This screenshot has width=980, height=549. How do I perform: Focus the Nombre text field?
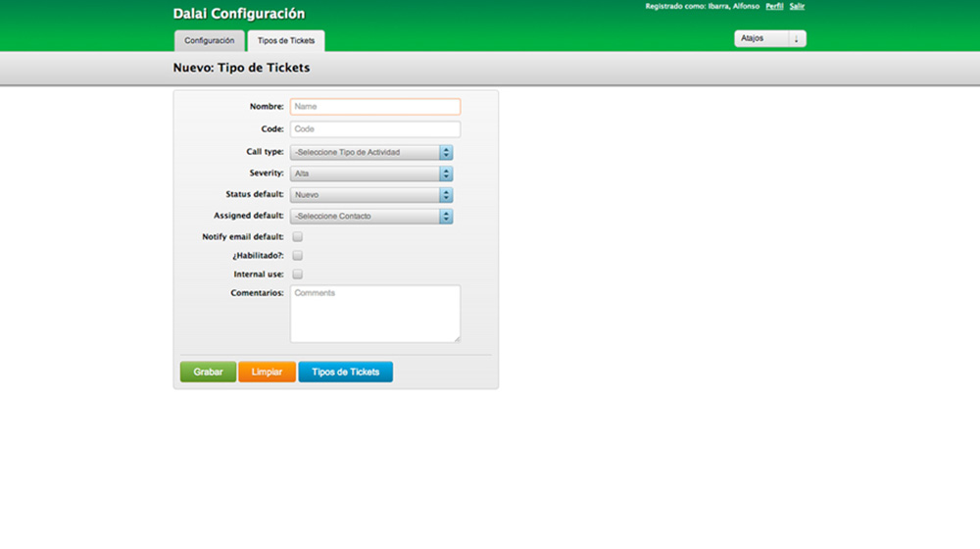pos(374,107)
